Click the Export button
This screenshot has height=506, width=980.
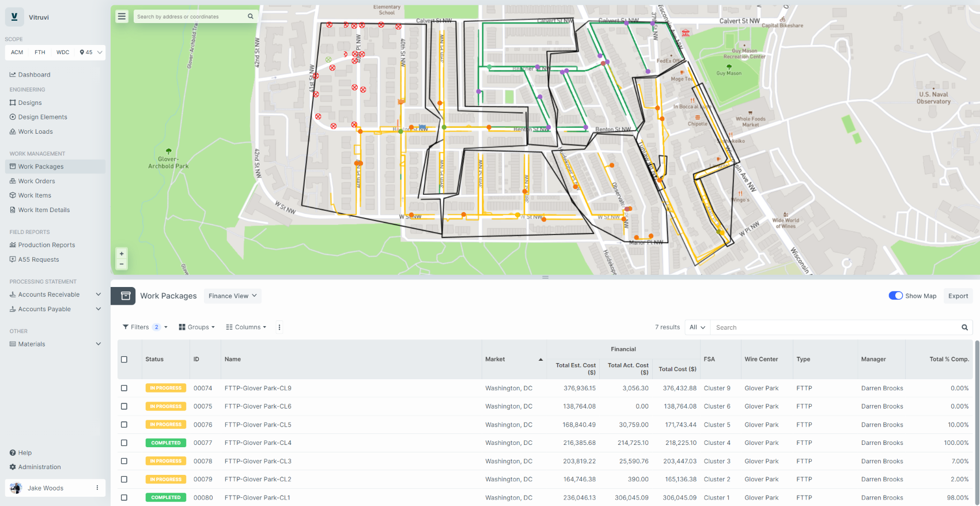pos(958,296)
